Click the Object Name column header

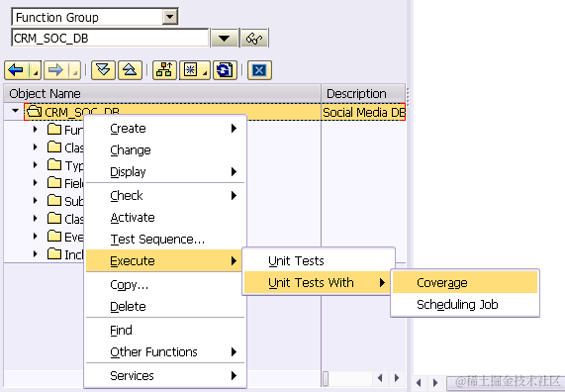162,93
